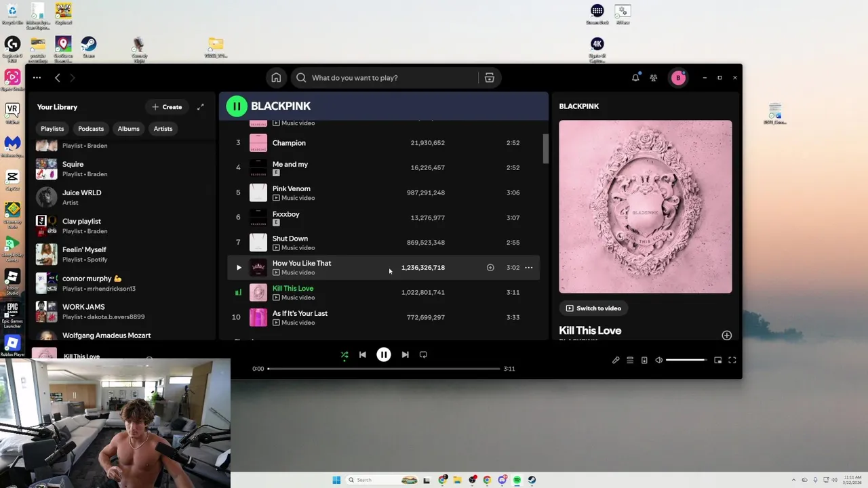
Task: Open WORK JAMS playlist
Action: pyautogui.click(x=122, y=311)
